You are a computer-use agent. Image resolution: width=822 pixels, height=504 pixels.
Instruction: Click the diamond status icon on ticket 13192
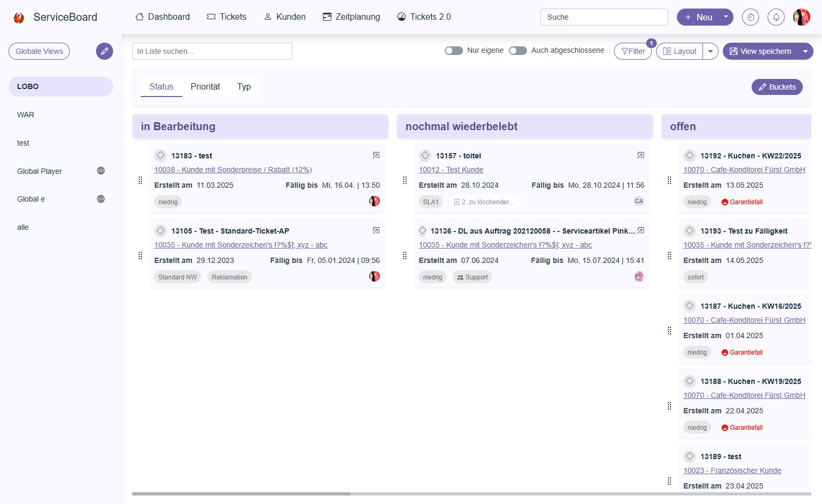(690, 155)
